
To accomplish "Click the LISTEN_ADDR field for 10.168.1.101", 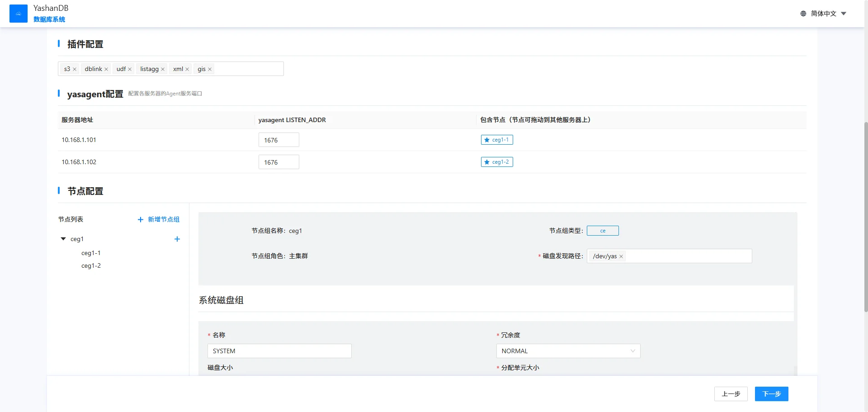I will (x=278, y=140).
